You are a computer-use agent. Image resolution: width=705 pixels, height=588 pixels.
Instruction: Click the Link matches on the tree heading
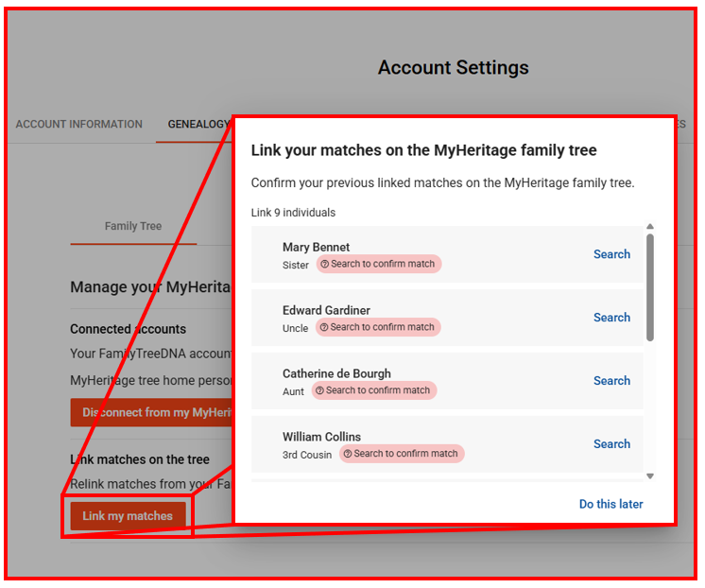pos(140,459)
